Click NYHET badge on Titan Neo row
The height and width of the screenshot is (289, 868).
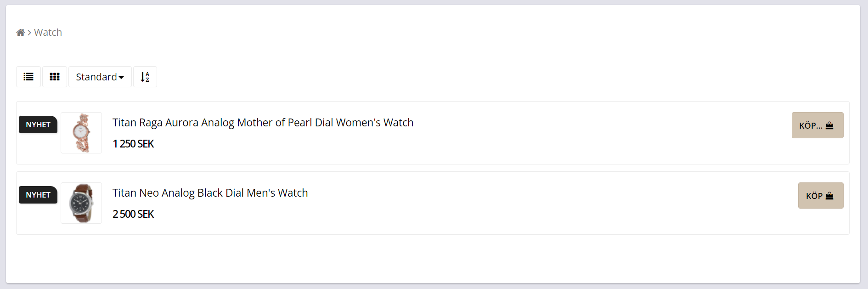pyautogui.click(x=38, y=195)
